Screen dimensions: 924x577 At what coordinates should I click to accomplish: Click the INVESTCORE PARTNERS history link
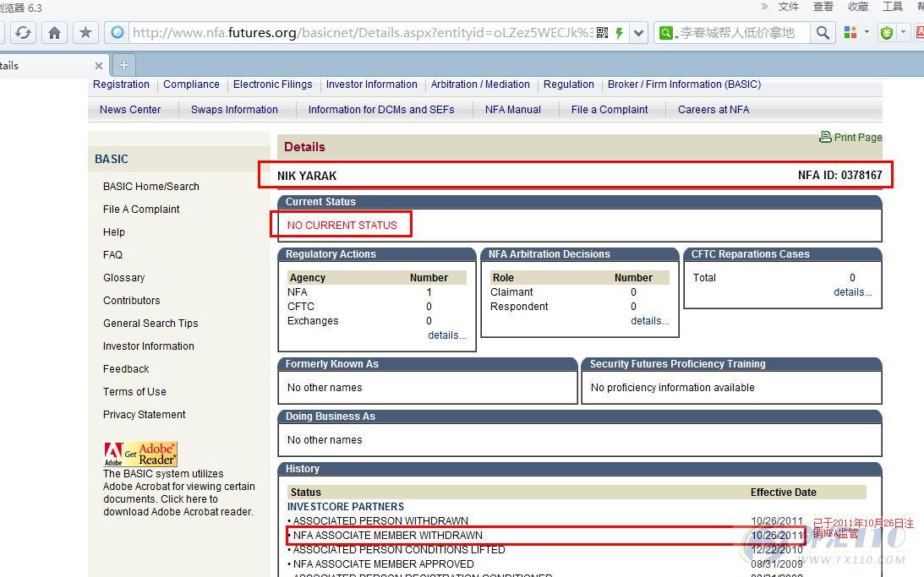345,506
